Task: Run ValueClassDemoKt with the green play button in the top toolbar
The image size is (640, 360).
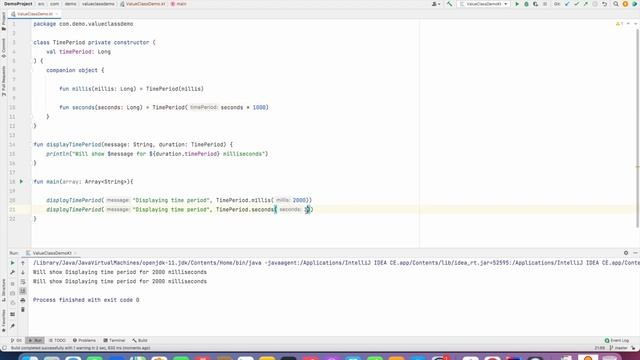Action: pyautogui.click(x=517, y=4)
